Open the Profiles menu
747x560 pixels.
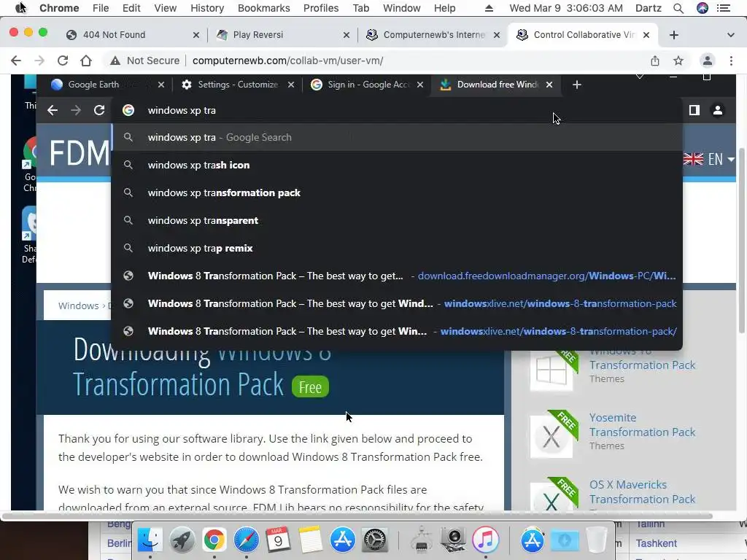(321, 8)
